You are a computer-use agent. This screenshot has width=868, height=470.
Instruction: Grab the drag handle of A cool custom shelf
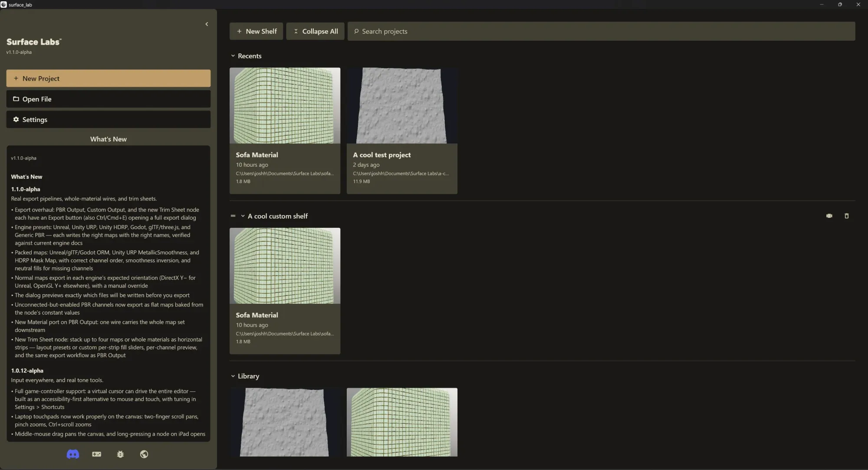point(233,216)
